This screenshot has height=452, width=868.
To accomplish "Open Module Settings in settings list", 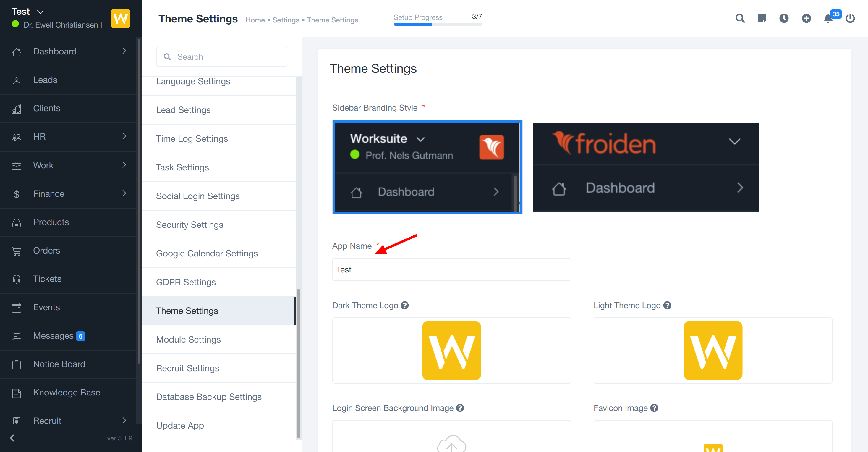I will [x=188, y=339].
